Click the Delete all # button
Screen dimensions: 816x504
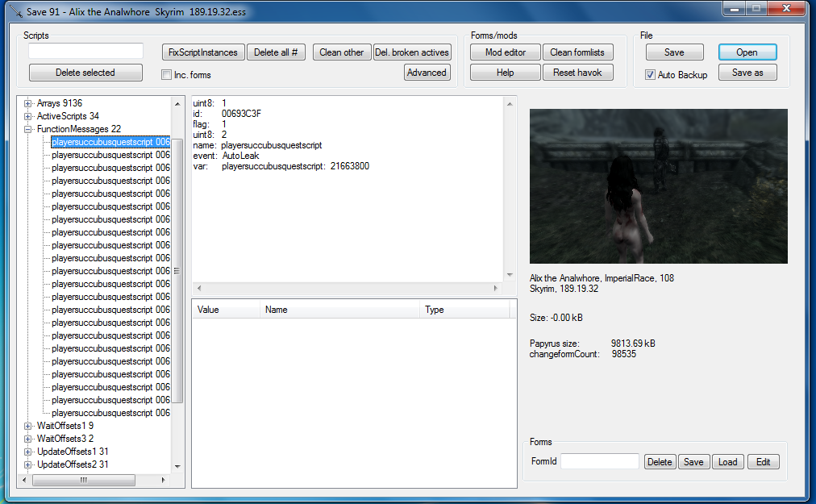click(276, 52)
